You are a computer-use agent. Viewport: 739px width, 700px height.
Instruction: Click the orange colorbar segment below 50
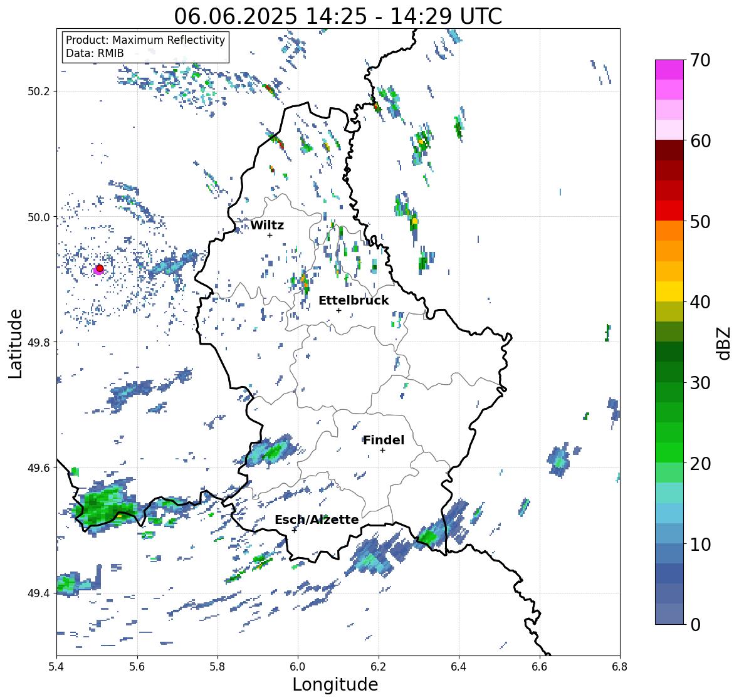pos(669,231)
